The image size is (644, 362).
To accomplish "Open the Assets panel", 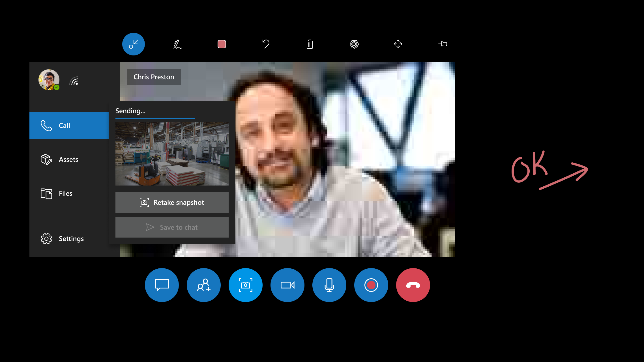I will 68,159.
